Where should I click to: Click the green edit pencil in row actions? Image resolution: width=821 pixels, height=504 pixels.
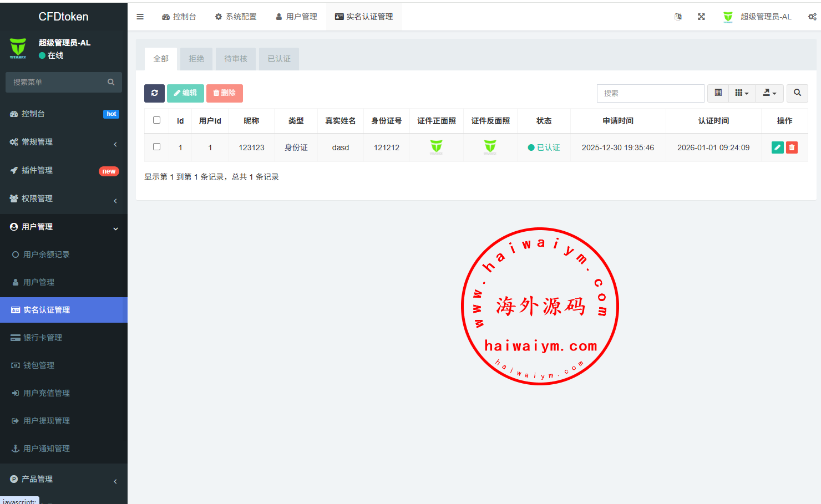pos(777,147)
